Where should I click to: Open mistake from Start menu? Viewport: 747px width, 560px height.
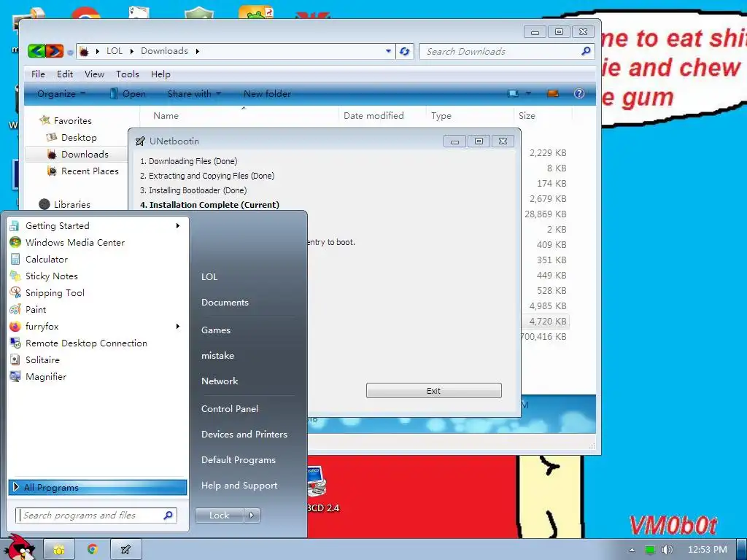pyautogui.click(x=217, y=356)
